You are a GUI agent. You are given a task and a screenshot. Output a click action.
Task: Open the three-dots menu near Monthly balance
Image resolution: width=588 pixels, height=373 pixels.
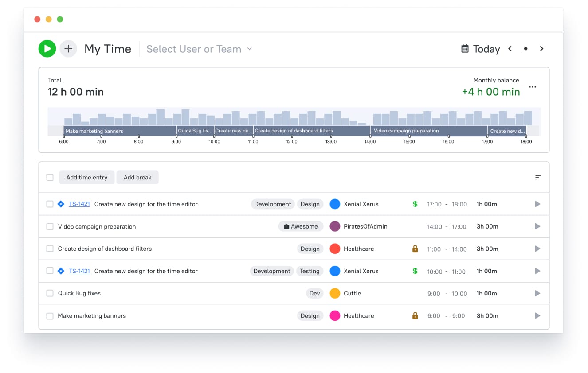(533, 87)
